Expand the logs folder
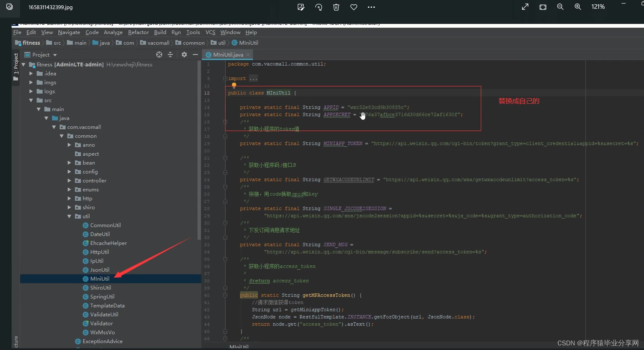The width and height of the screenshot is (644, 350). point(31,91)
